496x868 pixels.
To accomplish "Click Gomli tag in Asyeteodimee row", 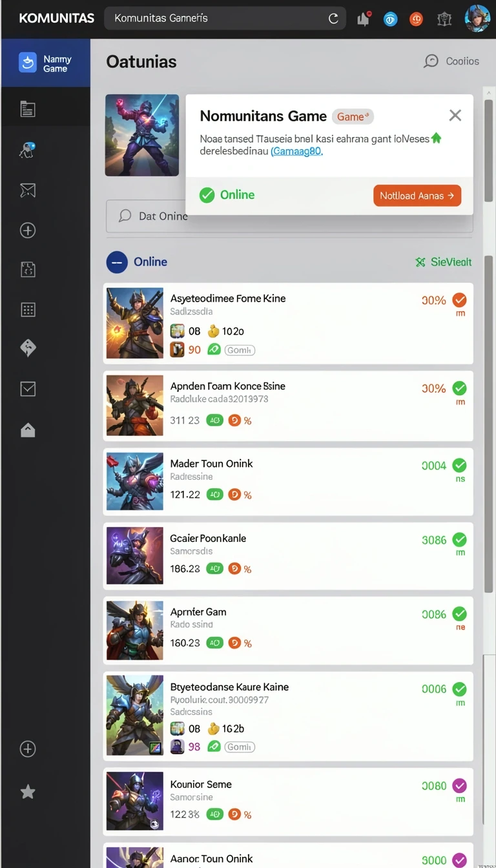I will click(240, 350).
